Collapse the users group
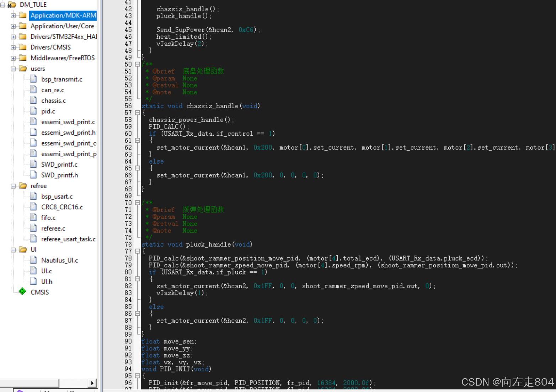The height and width of the screenshot is (392, 556). click(13, 69)
